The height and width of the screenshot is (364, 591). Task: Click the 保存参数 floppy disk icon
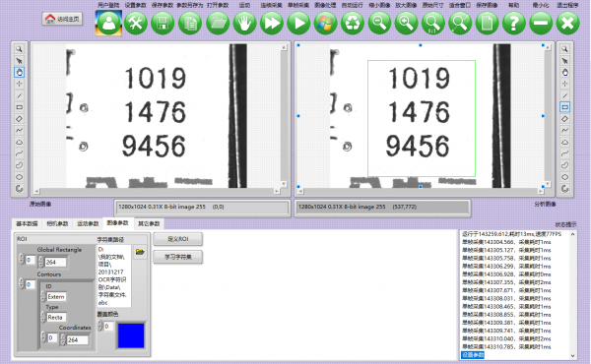(163, 23)
